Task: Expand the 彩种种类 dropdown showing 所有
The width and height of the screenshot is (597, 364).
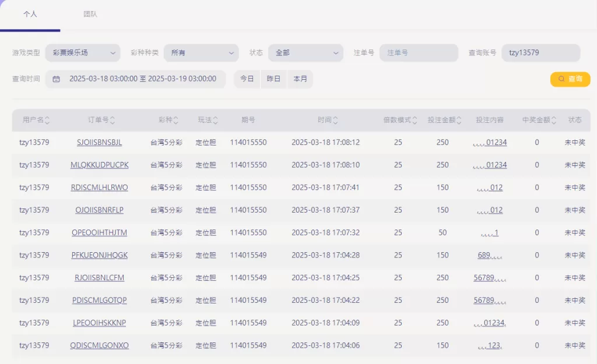Action: [201, 53]
